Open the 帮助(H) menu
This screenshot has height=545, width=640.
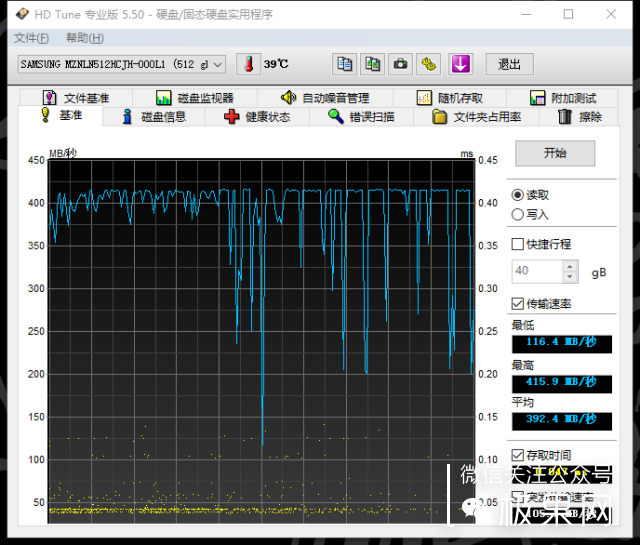[84, 38]
